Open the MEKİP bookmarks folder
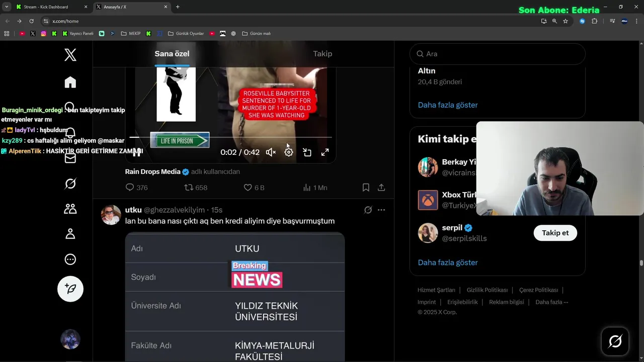The height and width of the screenshot is (362, 644). pos(131,34)
